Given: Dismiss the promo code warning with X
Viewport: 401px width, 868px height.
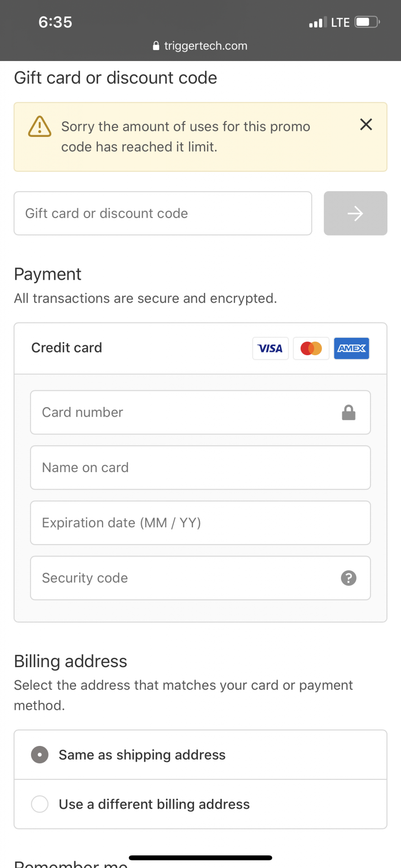Looking at the screenshot, I should (x=366, y=125).
